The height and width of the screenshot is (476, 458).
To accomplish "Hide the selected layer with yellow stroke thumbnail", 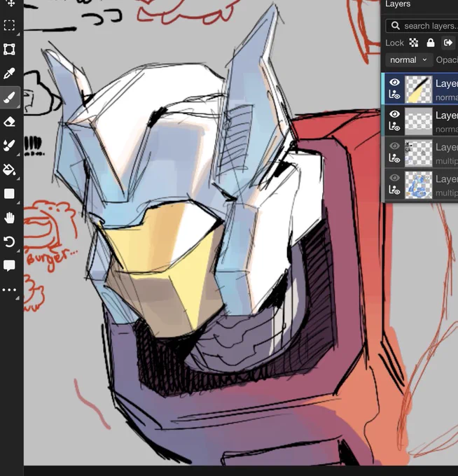I will pyautogui.click(x=394, y=83).
